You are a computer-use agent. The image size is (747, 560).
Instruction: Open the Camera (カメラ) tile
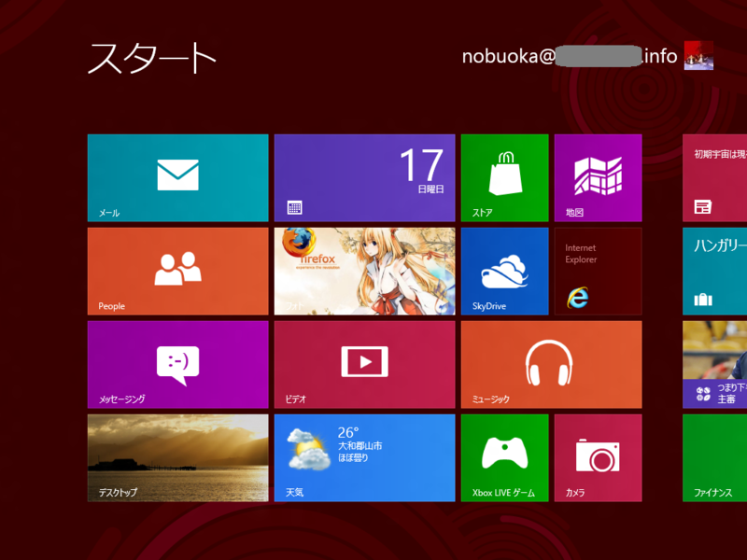coord(598,457)
